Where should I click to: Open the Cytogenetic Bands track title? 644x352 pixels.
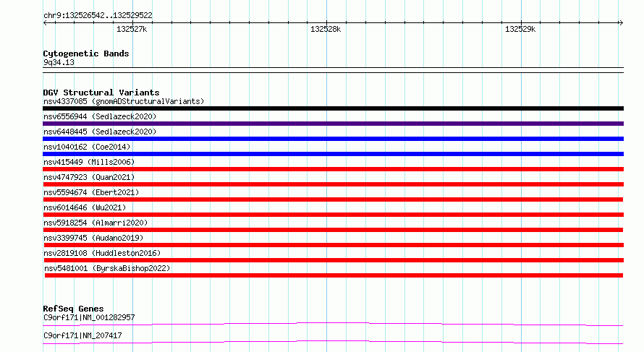coord(86,53)
